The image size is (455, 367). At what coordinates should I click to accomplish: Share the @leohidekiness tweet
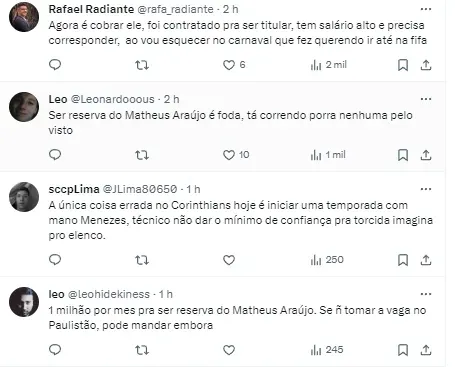coord(426,350)
